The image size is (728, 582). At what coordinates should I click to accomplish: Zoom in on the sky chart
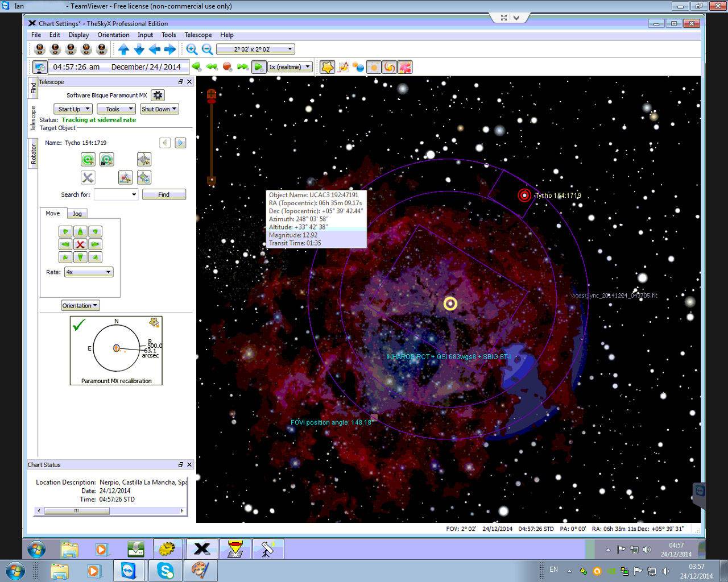[192, 49]
